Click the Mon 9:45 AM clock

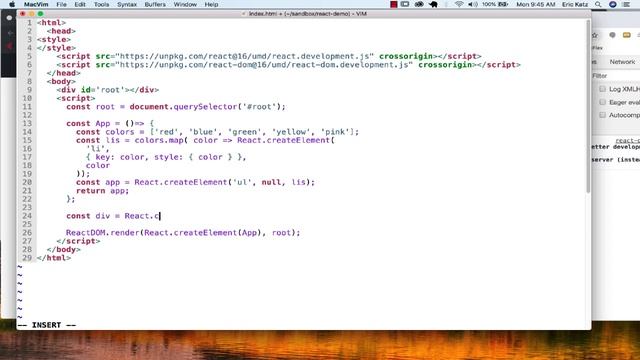(536, 4)
